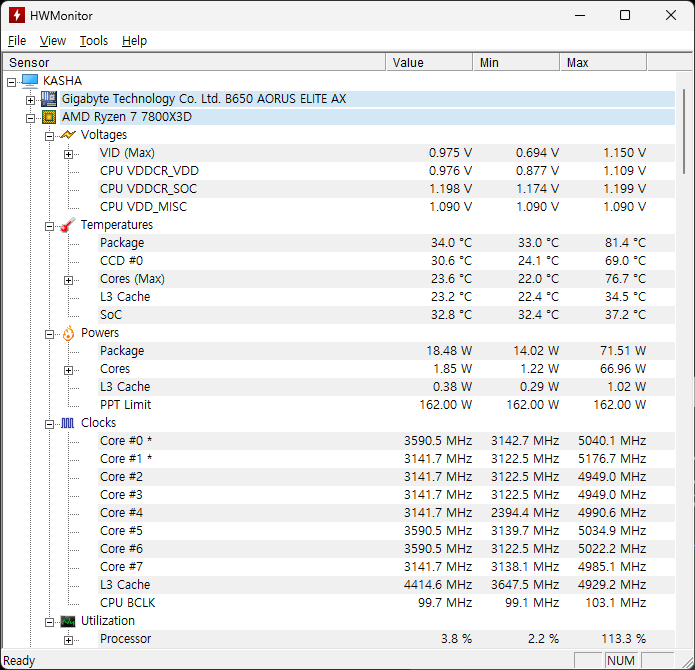695x670 pixels.
Task: Select the Core #5 clock row
Action: [x=386, y=531]
